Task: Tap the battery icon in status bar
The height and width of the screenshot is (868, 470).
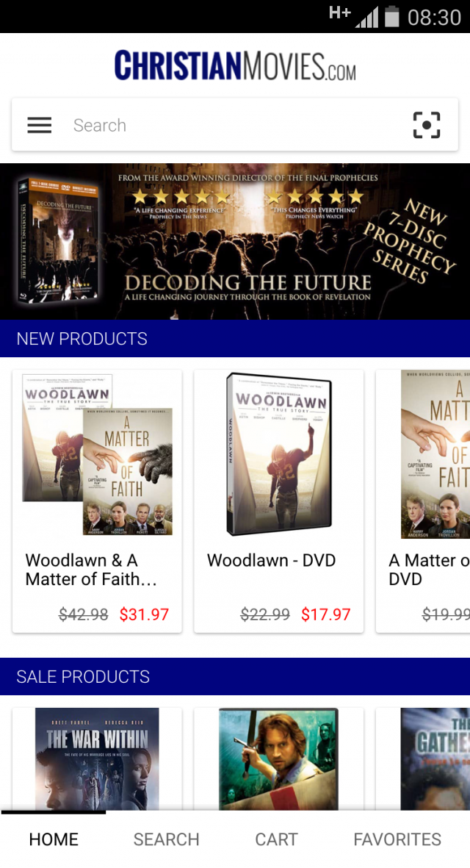Action: (392, 17)
